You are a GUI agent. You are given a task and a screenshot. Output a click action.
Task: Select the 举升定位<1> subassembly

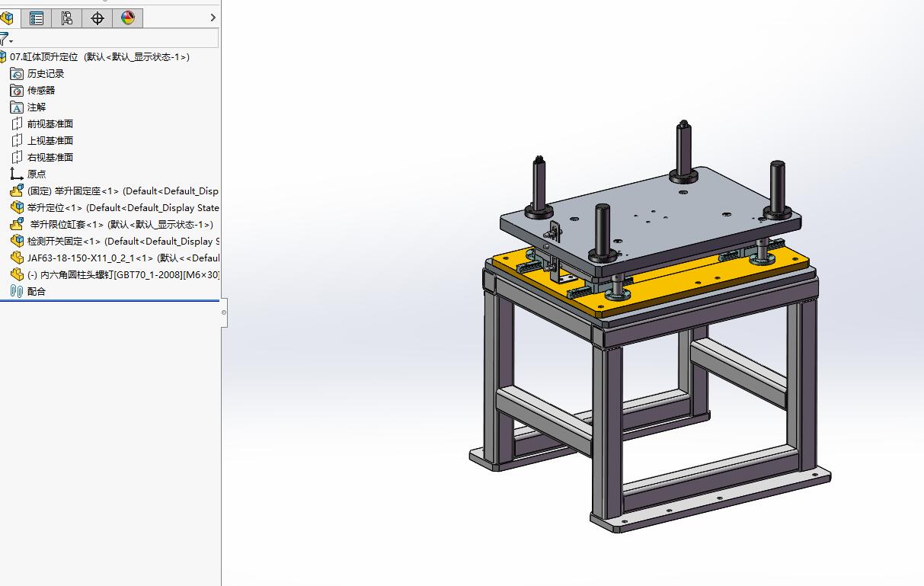coord(123,208)
